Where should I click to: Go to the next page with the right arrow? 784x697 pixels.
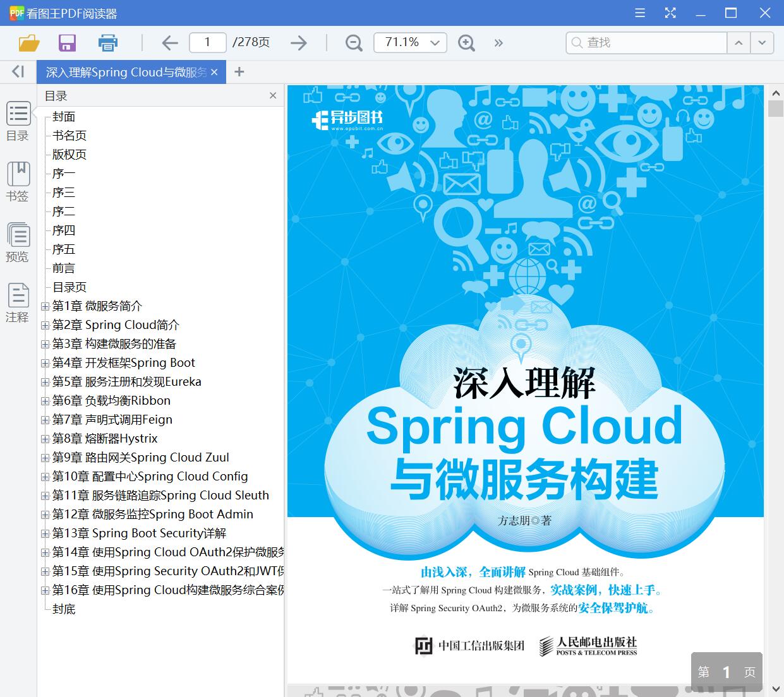298,43
